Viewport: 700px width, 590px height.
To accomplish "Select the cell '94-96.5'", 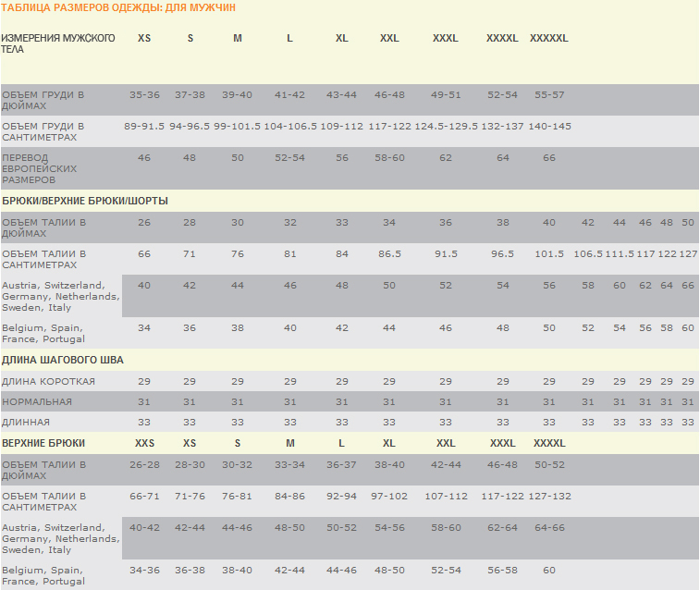I will [190, 127].
